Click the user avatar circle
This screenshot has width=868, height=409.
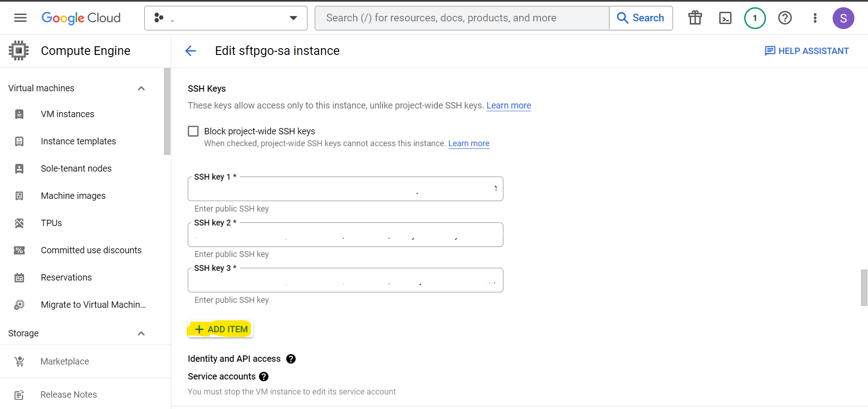point(844,18)
